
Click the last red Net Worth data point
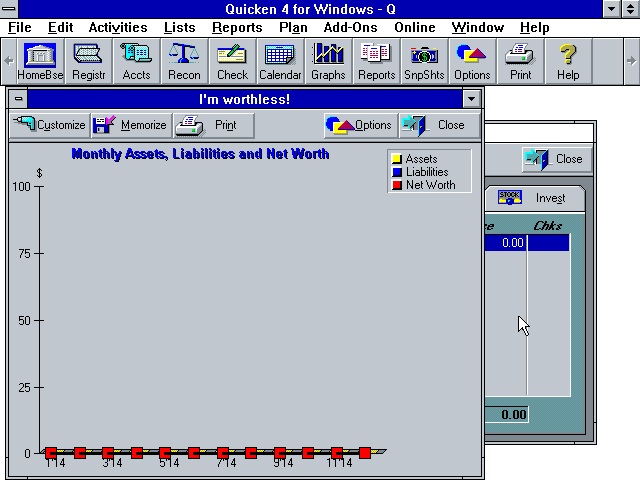[365, 453]
